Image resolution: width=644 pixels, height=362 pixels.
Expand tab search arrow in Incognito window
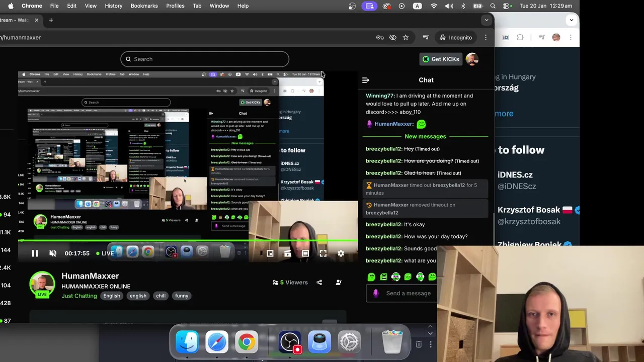coord(486,20)
